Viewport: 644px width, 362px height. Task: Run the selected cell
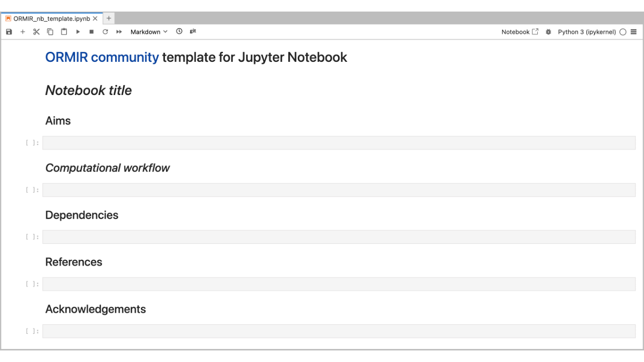pos(78,32)
